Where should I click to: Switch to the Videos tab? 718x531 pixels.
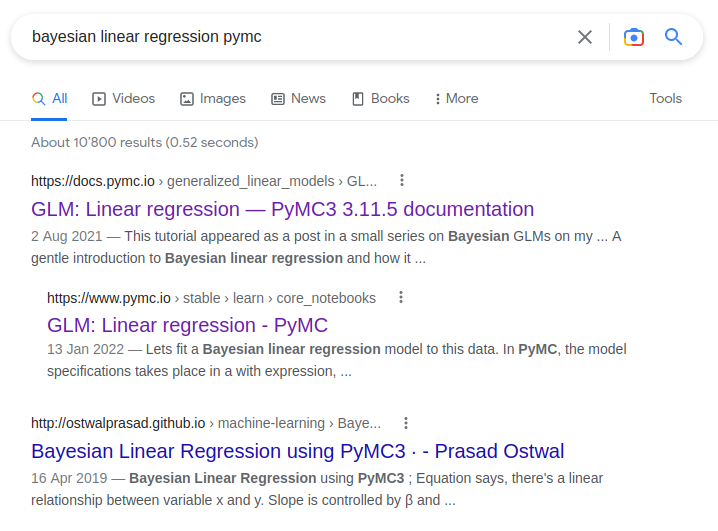(124, 98)
